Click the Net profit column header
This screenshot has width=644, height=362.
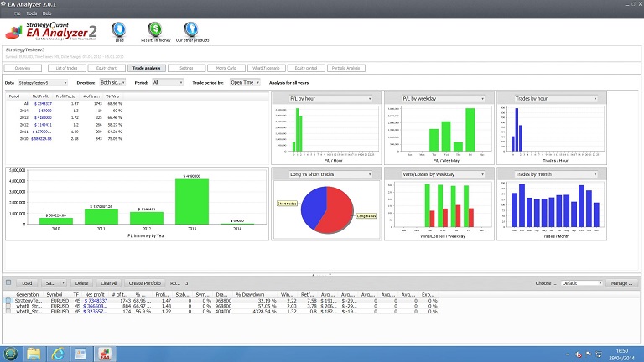click(x=95, y=294)
